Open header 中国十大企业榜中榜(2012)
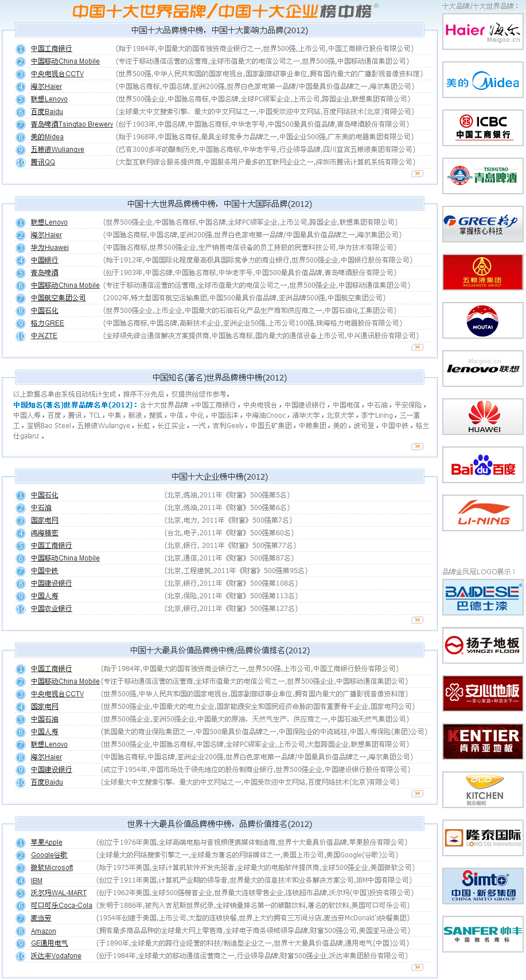 [x=220, y=477]
